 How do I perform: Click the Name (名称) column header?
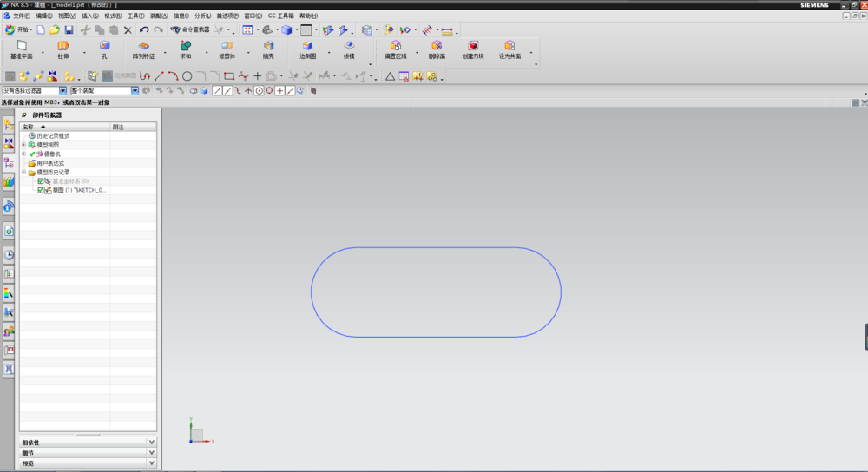tap(28, 127)
